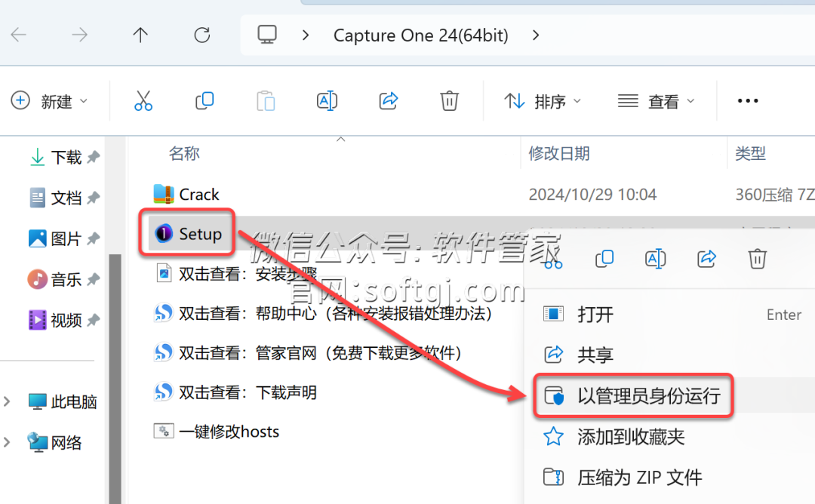This screenshot has height=504, width=815.
Task: Sort files by 类型 column
Action: coord(751,154)
